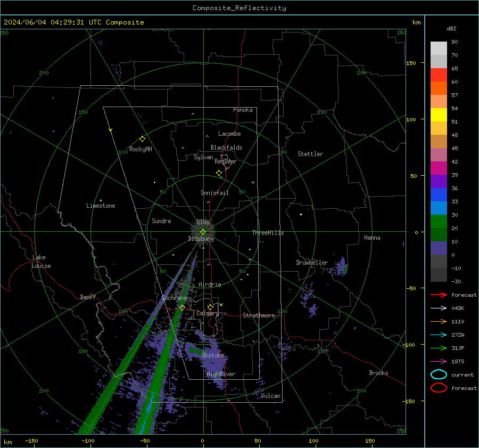Select the orange 111V arrow symbol
Viewport: 479px width, 448px height.
439,321
